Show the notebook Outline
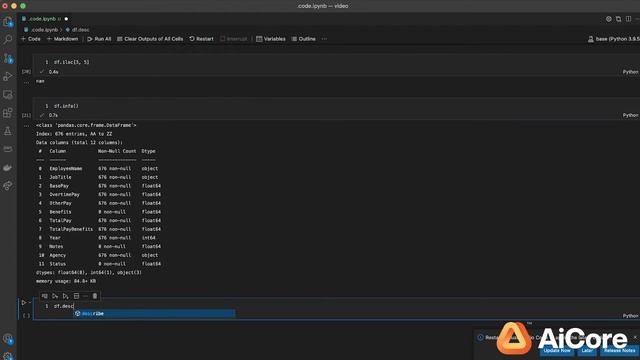Viewport: 640px width, 360px height. [x=304, y=39]
